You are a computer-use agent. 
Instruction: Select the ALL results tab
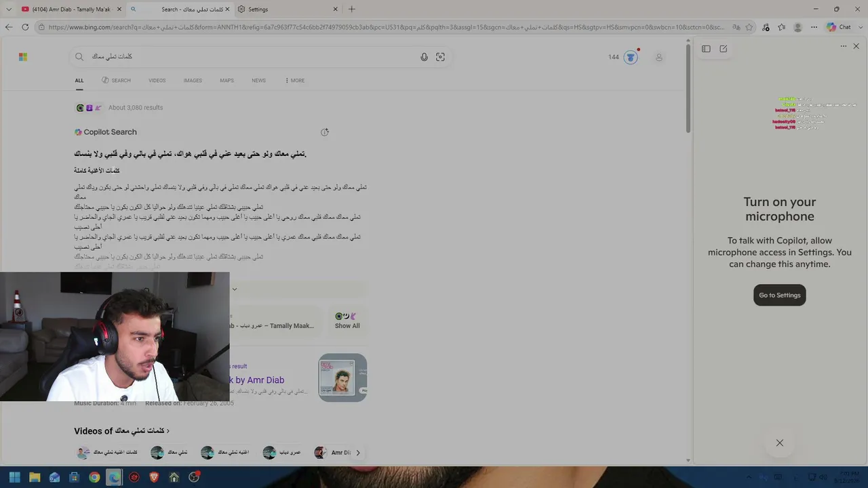pos(79,81)
